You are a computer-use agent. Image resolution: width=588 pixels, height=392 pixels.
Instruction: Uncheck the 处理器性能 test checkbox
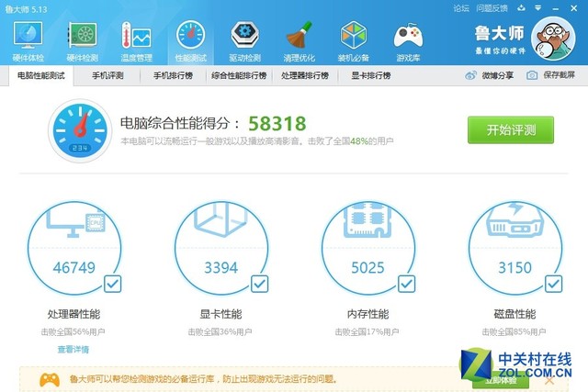coord(113,284)
